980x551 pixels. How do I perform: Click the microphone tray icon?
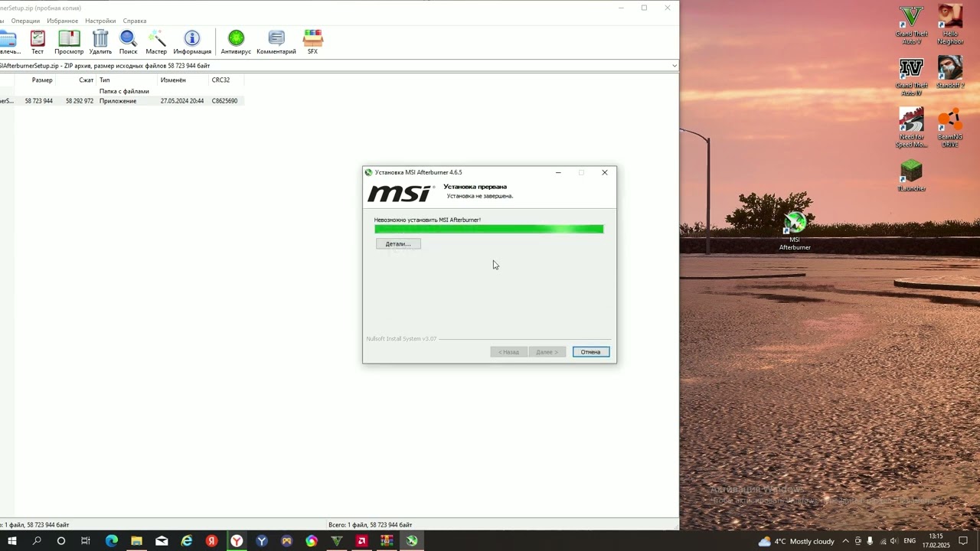[870, 541]
